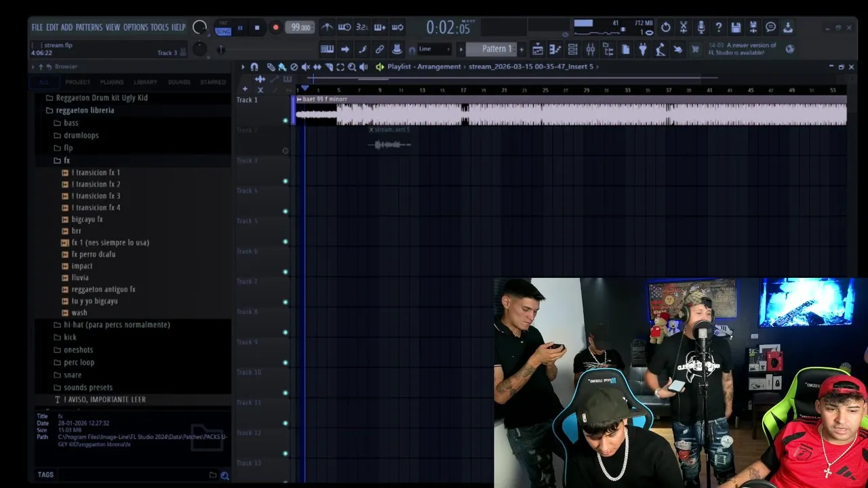The image size is (868, 488).
Task: Open the OPTIONS menu
Action: [136, 27]
